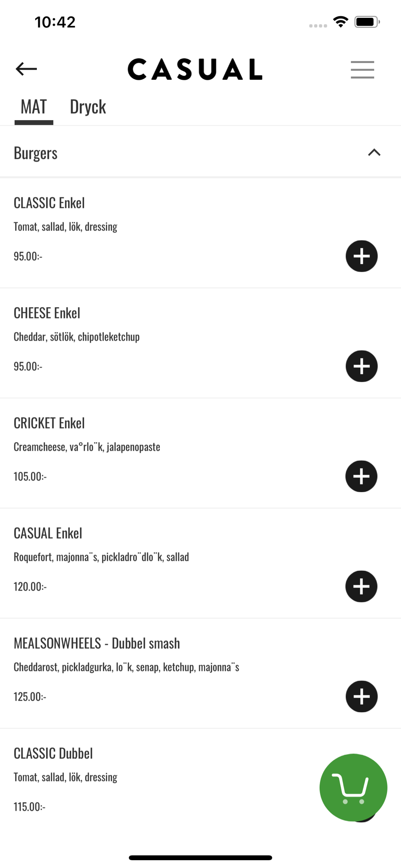The width and height of the screenshot is (401, 868).
Task: Add CASUAL Enkel burger to cart
Action: pos(362,587)
